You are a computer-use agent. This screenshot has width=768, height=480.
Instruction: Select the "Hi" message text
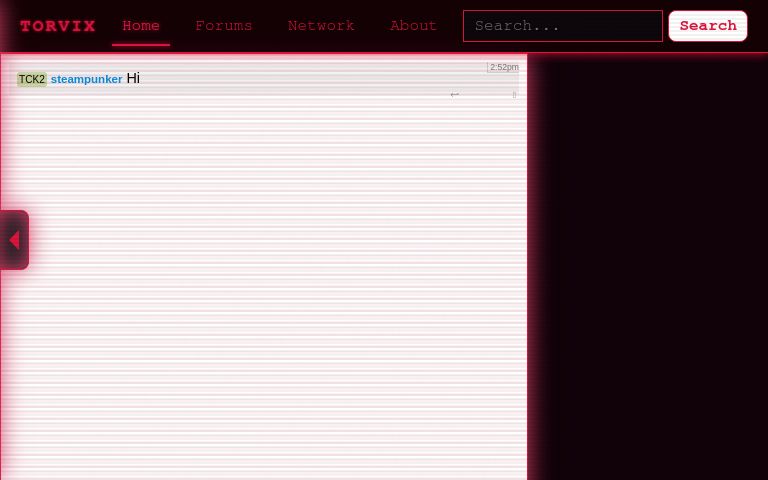[133, 78]
